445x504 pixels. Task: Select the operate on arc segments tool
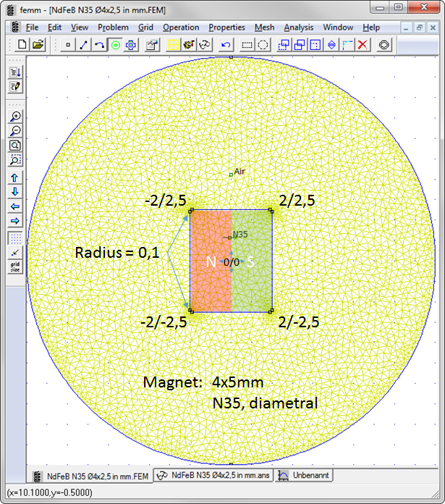click(x=99, y=45)
